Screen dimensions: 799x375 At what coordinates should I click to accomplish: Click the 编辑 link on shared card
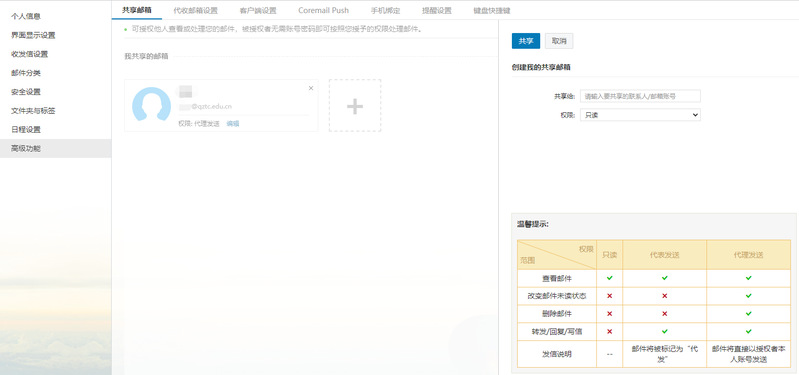click(233, 123)
